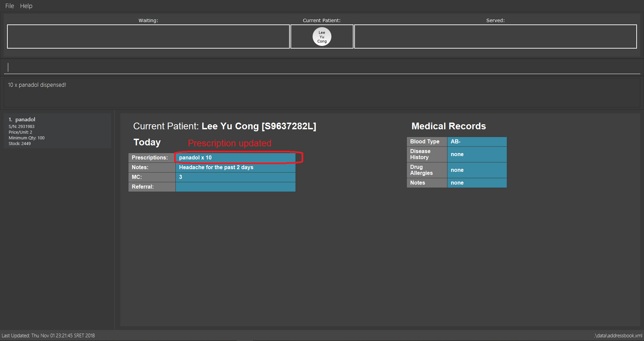
Task: Click the Disease History label cell
Action: tap(427, 154)
